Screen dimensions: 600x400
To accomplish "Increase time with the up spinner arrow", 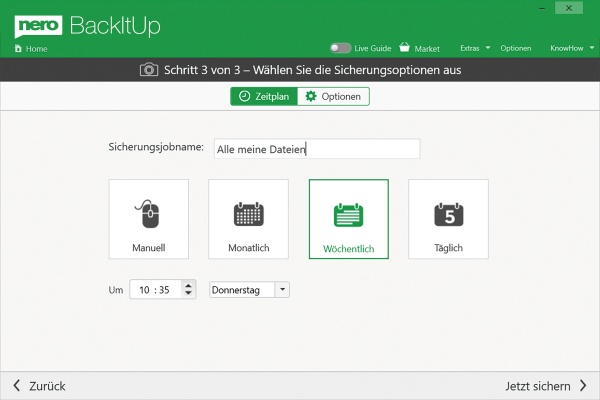I will (188, 285).
